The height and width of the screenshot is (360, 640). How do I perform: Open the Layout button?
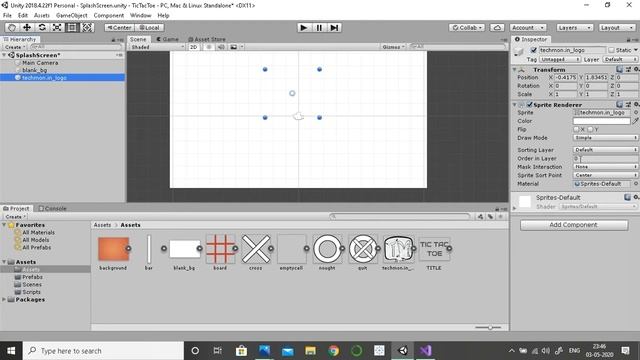click(617, 27)
